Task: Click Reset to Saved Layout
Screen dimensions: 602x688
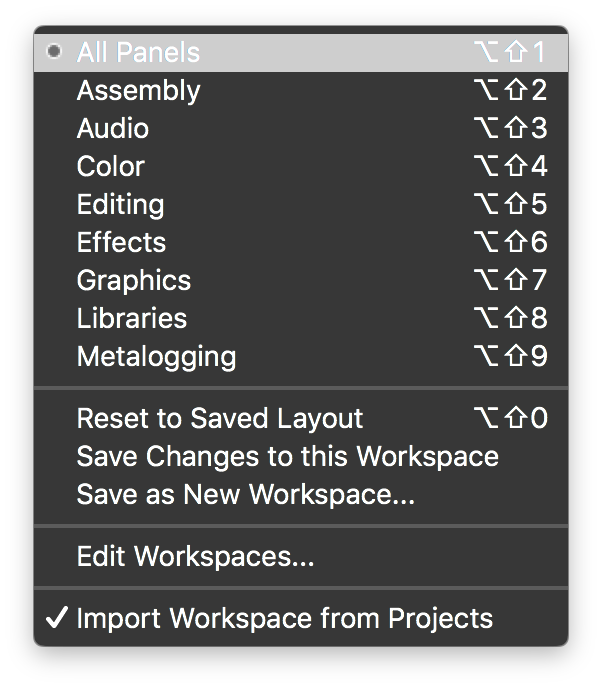Action: [220, 419]
